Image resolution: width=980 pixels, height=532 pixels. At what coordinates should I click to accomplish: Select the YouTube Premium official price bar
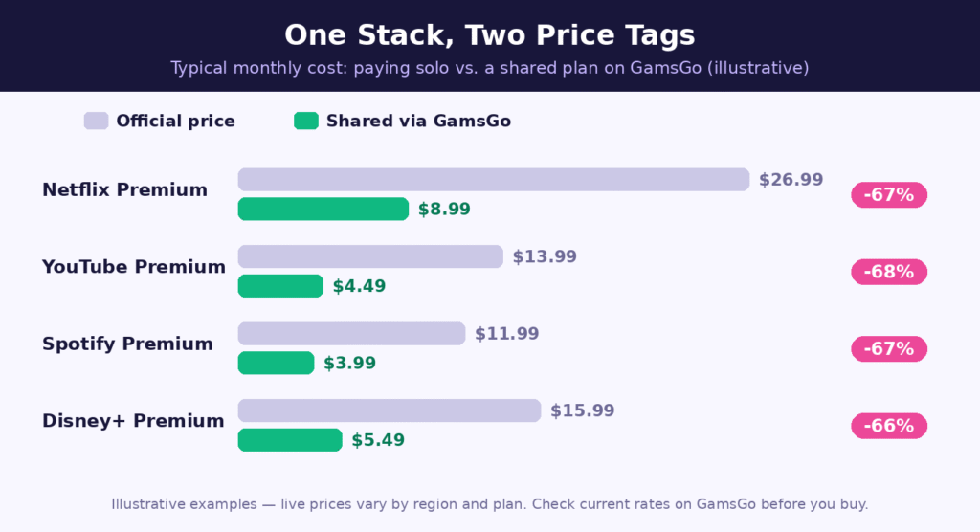point(370,256)
